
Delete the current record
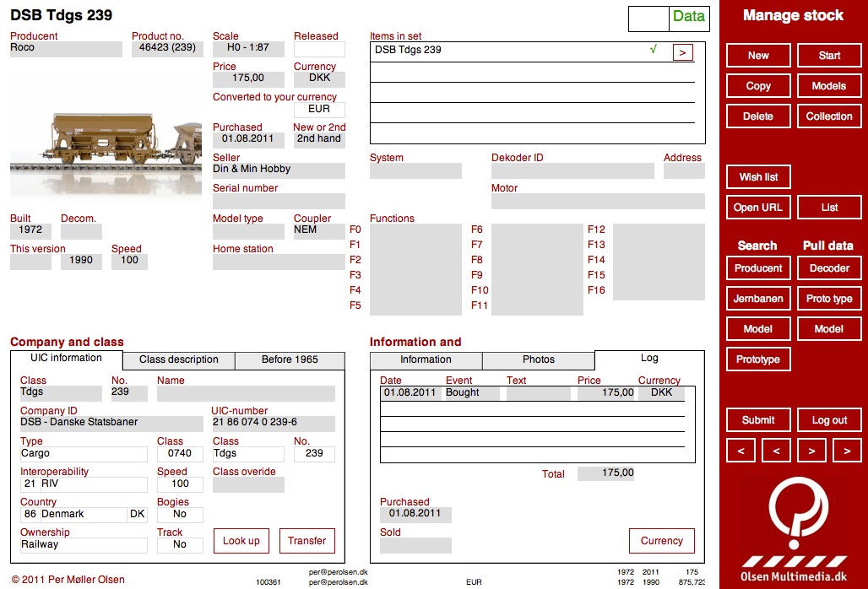click(x=758, y=116)
